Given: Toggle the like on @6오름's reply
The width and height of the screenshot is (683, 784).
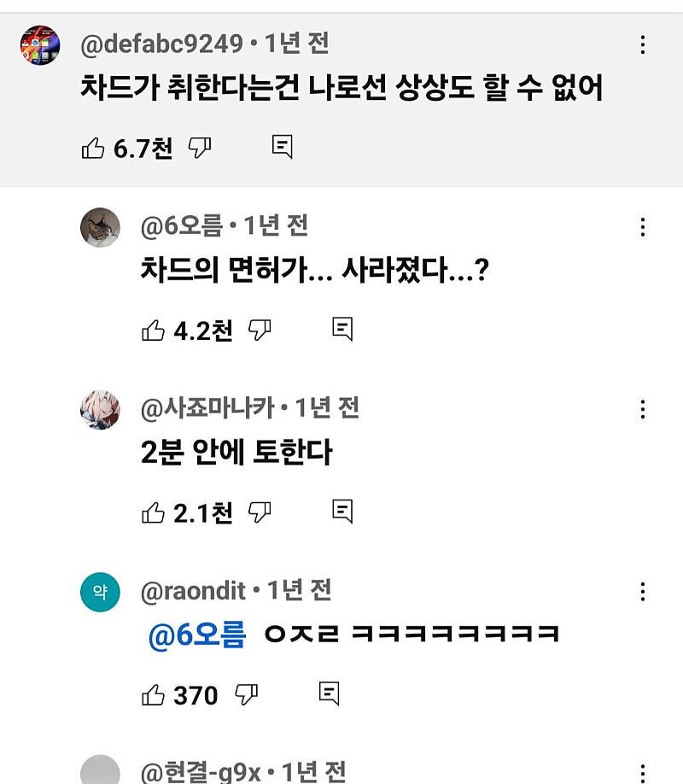Looking at the screenshot, I should 155,329.
